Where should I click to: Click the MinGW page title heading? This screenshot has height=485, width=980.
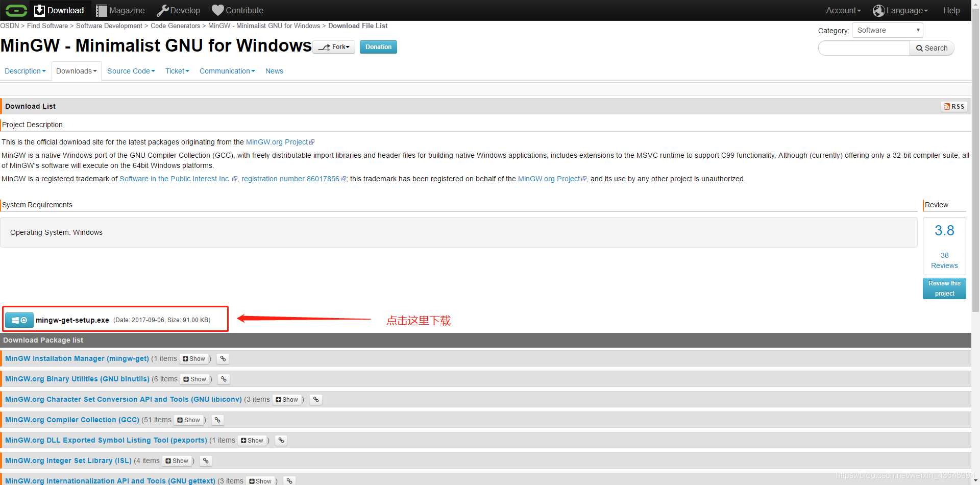pos(156,45)
